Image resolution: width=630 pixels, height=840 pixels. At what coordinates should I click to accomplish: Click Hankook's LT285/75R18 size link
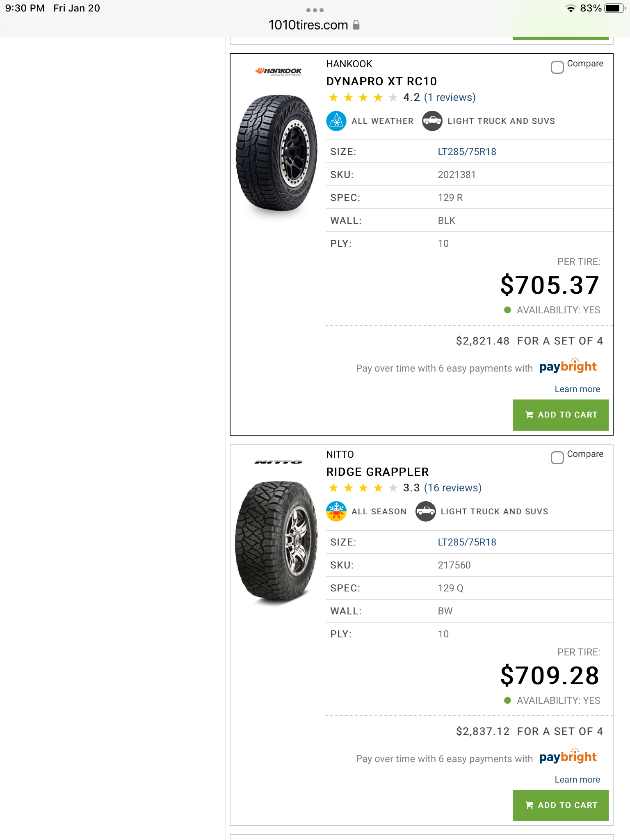pyautogui.click(x=467, y=152)
